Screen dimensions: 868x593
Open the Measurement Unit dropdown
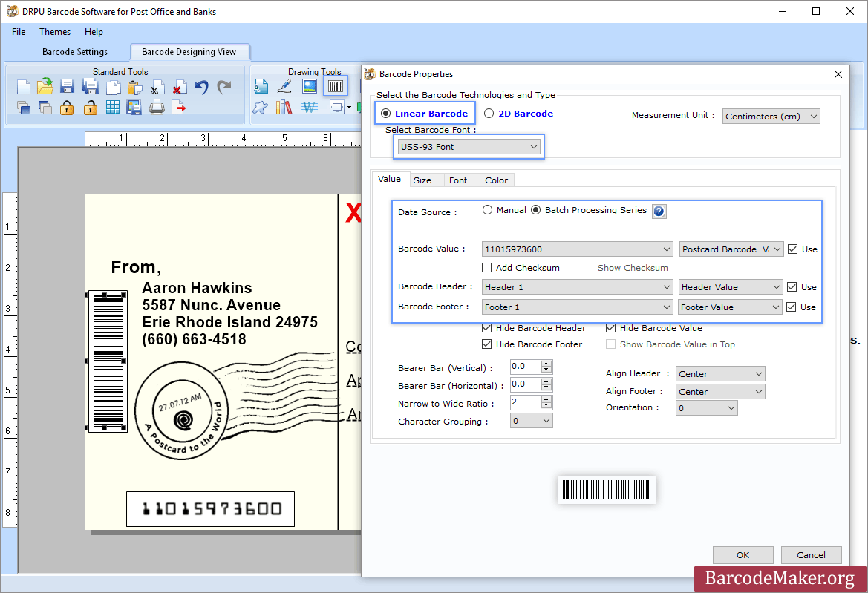[771, 117]
